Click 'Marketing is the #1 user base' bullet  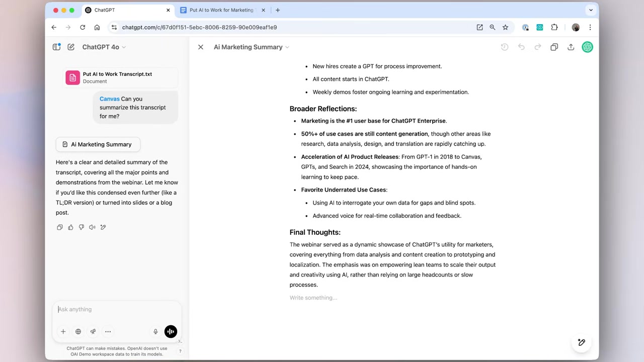pos(374,121)
